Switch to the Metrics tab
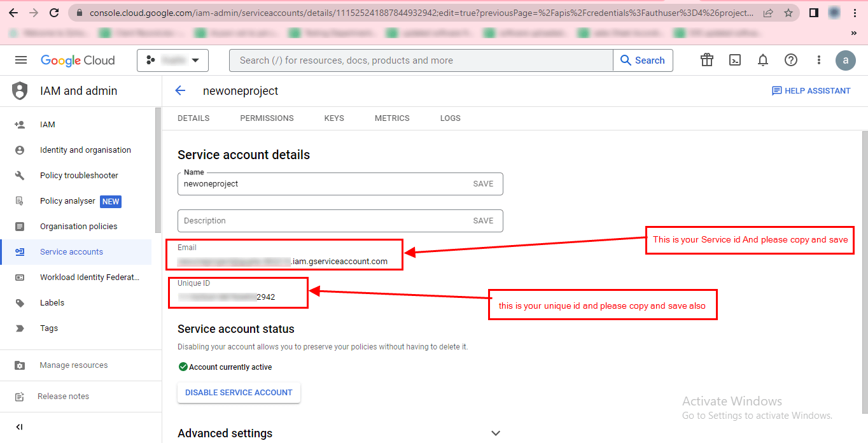The height and width of the screenshot is (443, 868). point(392,118)
